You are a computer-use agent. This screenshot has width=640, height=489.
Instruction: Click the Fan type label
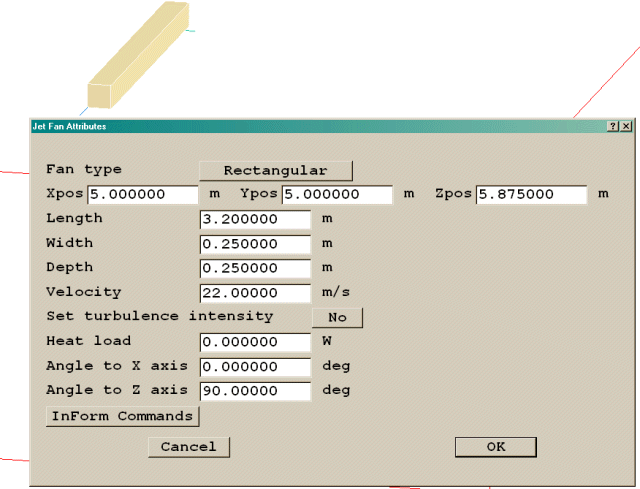(84, 170)
